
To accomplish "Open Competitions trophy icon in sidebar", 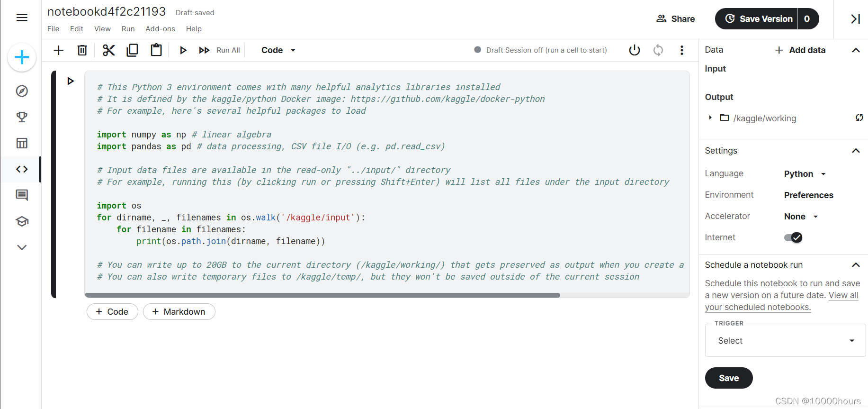I will [22, 117].
